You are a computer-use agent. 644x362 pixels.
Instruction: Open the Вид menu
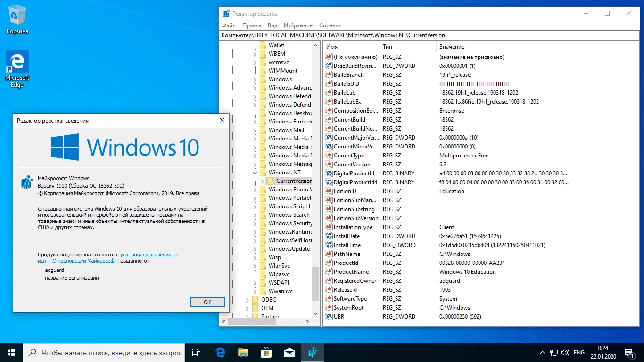point(272,25)
